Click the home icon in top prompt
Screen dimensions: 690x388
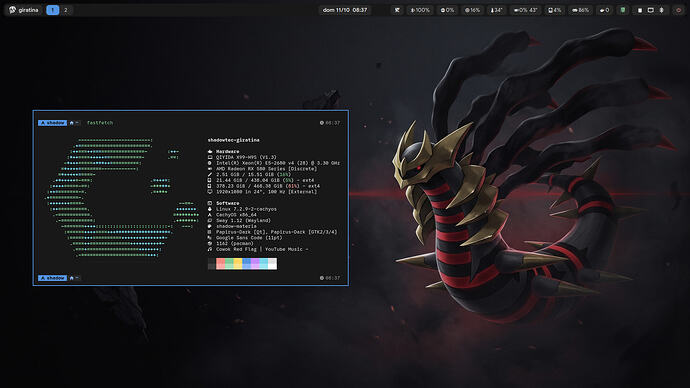click(x=72, y=123)
